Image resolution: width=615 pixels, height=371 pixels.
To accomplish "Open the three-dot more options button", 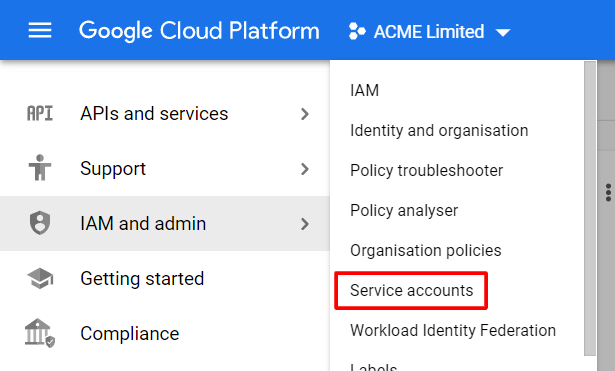I will [x=608, y=192].
